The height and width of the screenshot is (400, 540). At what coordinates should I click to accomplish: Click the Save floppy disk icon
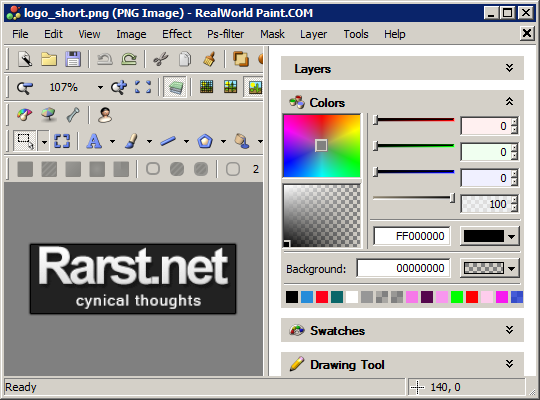[73, 59]
